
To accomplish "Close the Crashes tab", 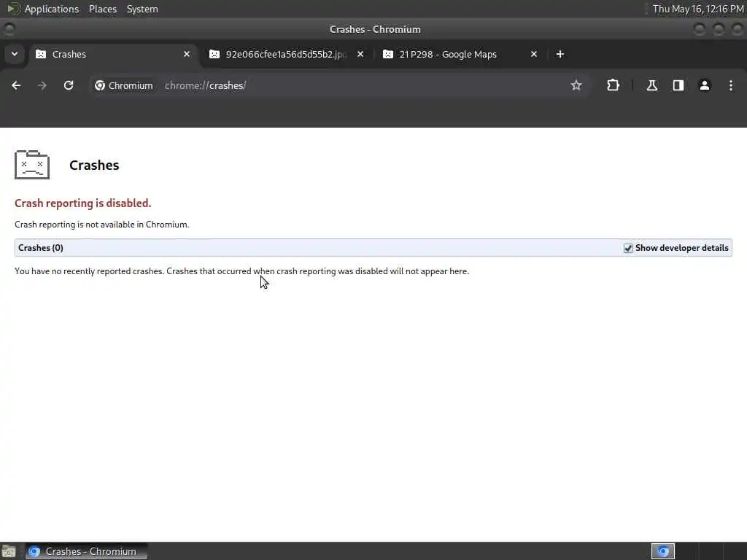I will 187,54.
